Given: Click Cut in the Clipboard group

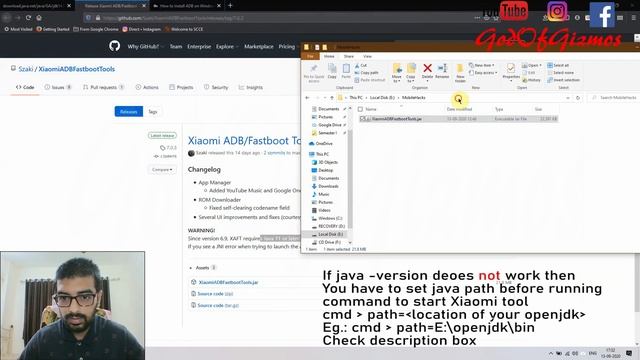Looking at the screenshot, I should pyautogui.click(x=361, y=65).
